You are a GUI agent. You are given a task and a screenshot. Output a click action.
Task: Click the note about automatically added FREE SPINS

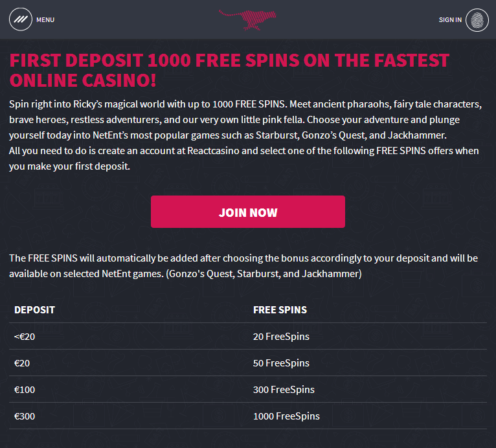coord(243,266)
